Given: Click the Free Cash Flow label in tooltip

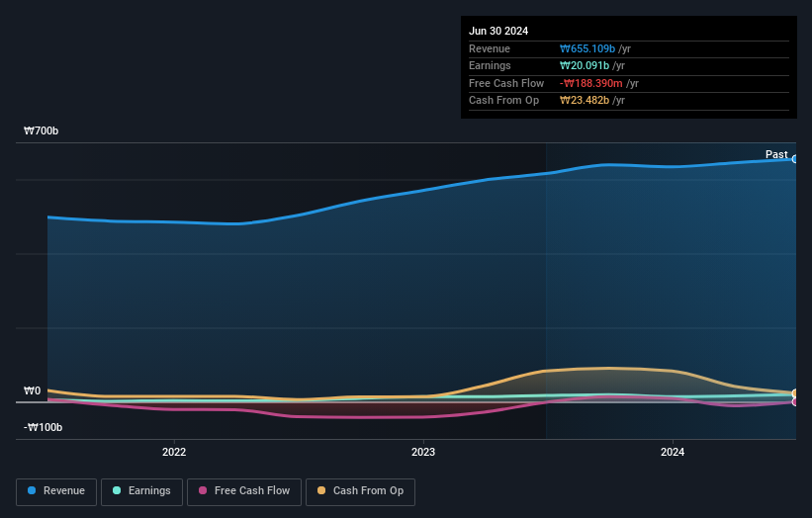Looking at the screenshot, I should click(x=506, y=83).
